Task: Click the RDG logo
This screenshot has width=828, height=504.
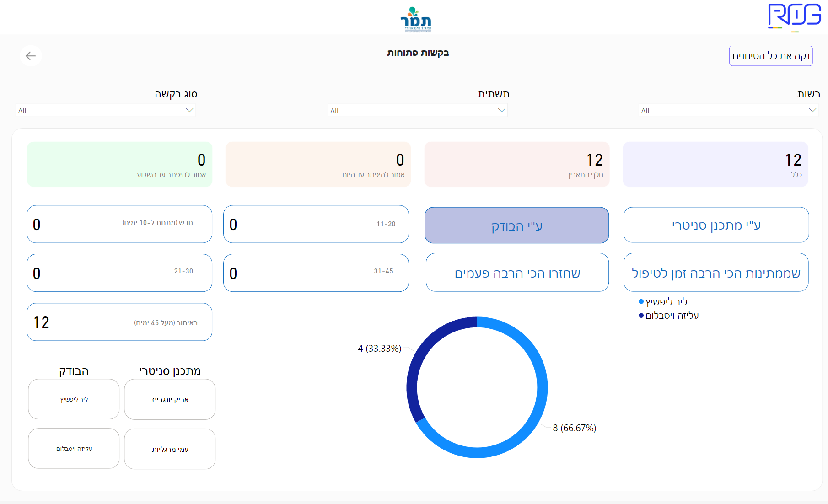Action: [x=794, y=17]
